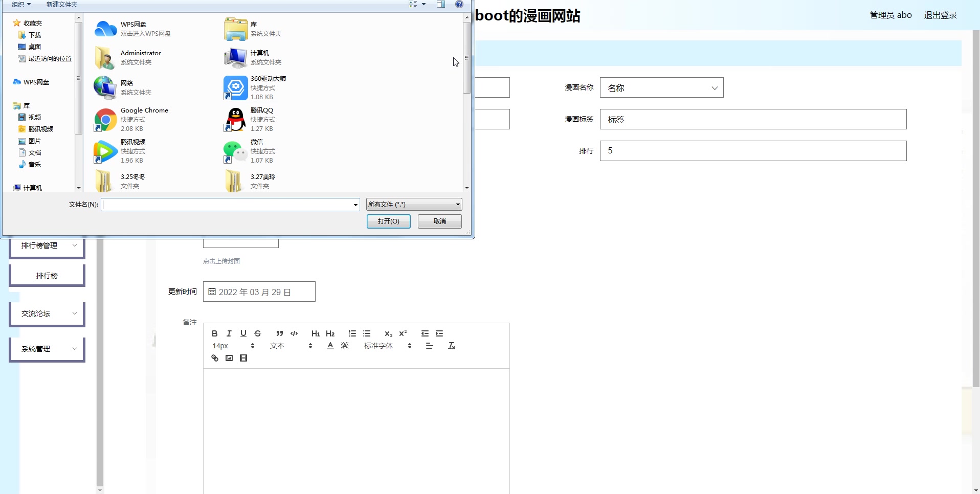This screenshot has width=980, height=494.
Task: Insert a blockquote in the editor
Action: 279,333
